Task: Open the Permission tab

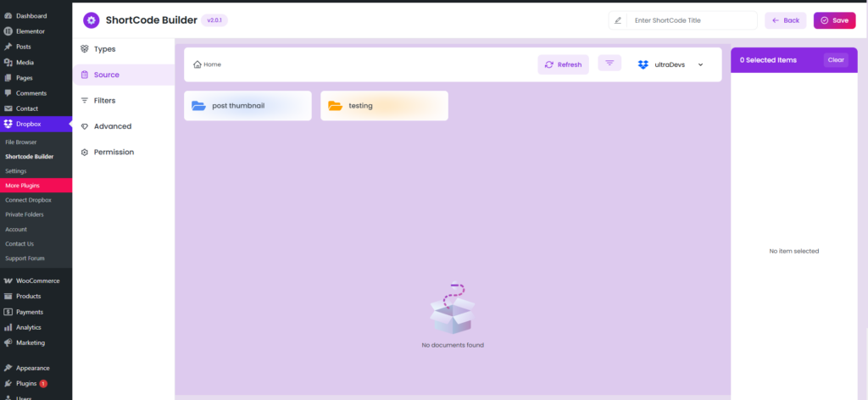Action: point(124,153)
